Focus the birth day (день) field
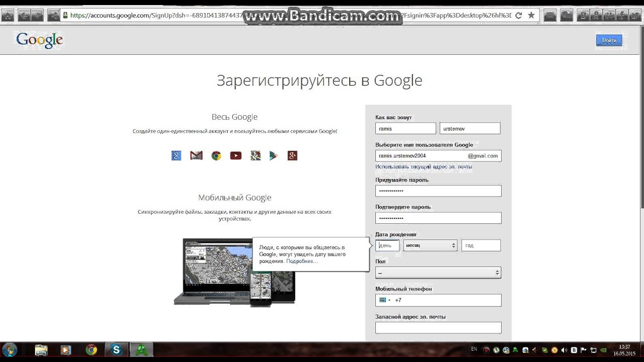Image resolution: width=644 pixels, height=362 pixels. tap(387, 245)
